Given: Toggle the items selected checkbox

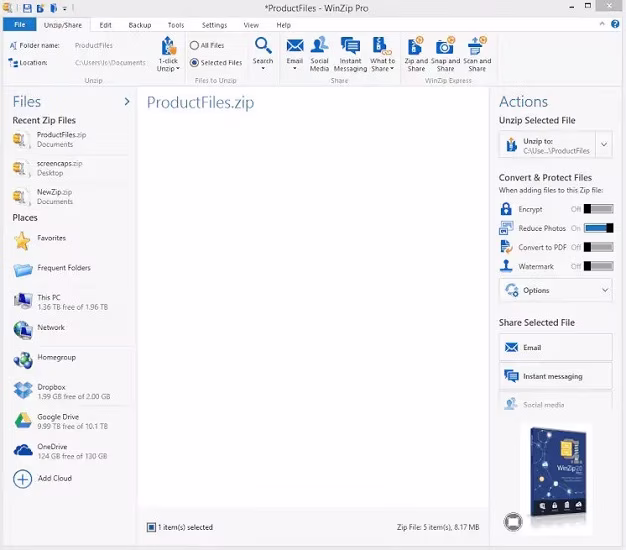Looking at the screenshot, I should 151,527.
